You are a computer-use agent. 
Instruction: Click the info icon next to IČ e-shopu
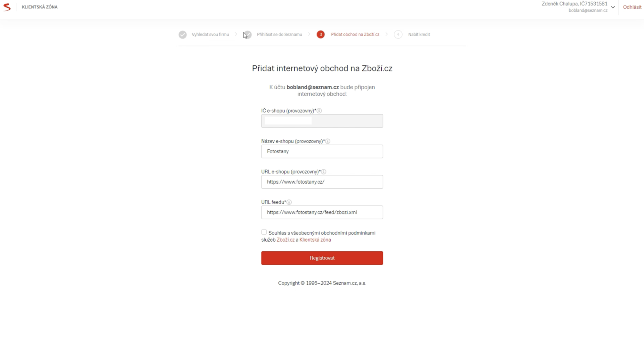click(x=319, y=111)
